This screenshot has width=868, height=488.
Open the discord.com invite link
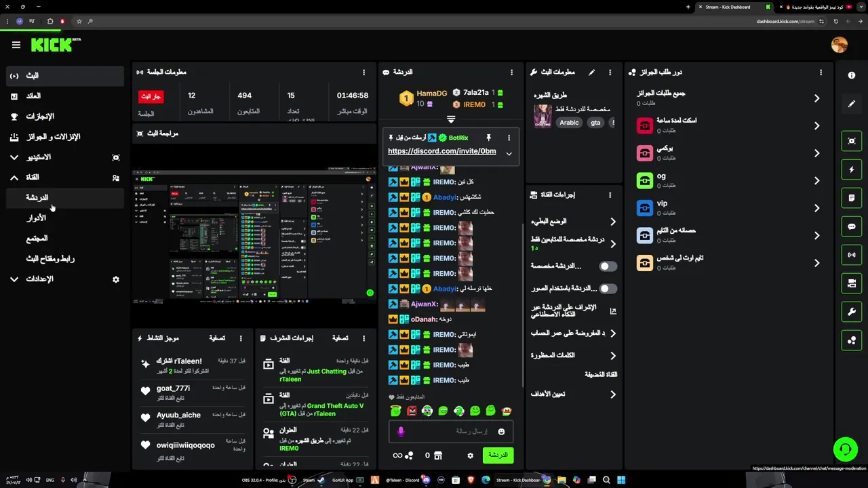point(441,151)
